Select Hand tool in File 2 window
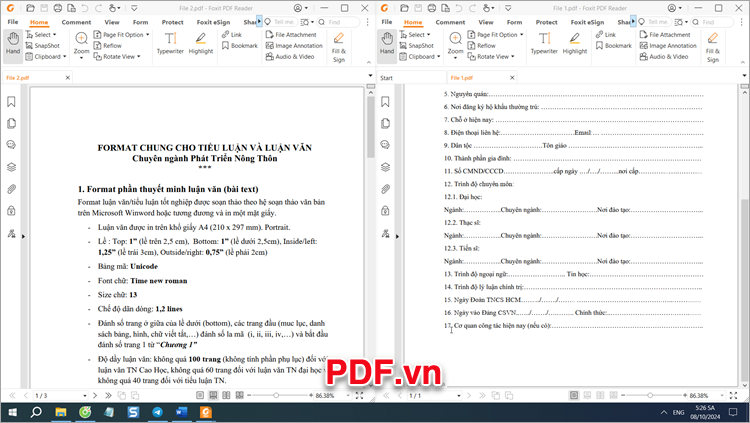 tap(13, 45)
